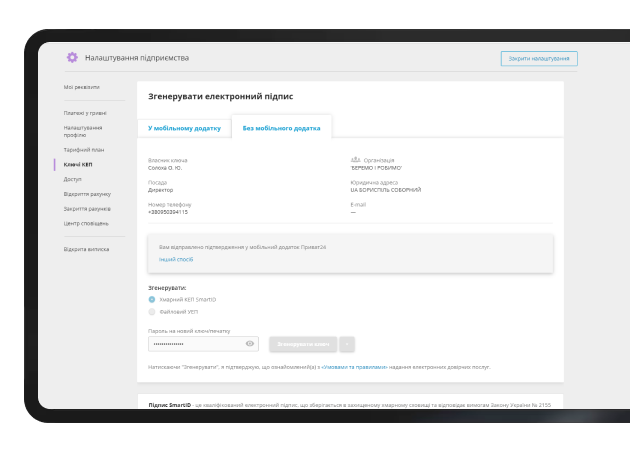Click the Інший спосіб link
The height and width of the screenshot is (450, 630).
click(176, 260)
